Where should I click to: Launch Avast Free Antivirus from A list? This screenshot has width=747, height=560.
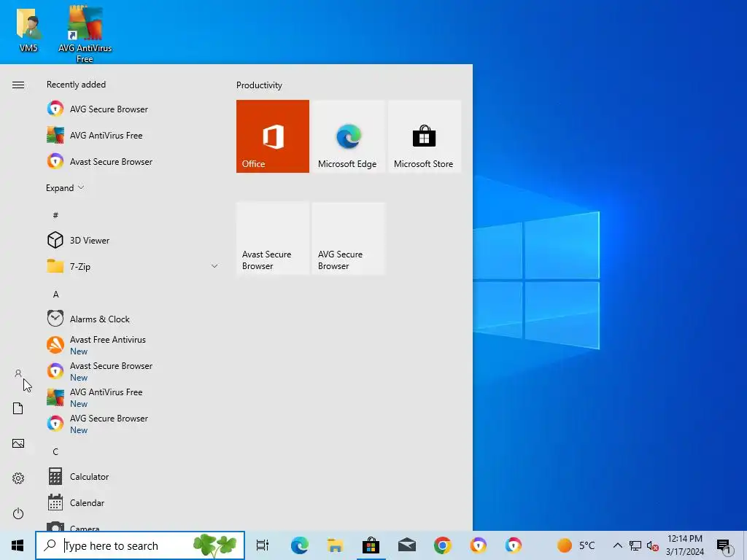point(134,345)
